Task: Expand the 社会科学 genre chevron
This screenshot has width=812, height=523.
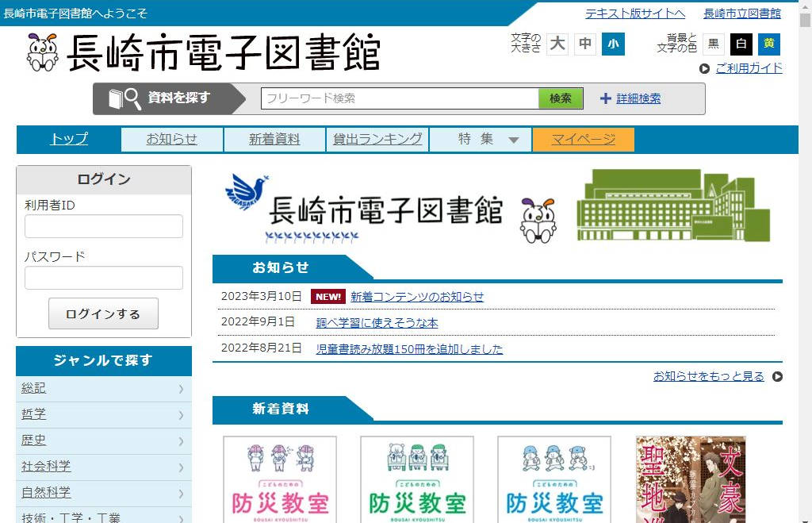Action: pyautogui.click(x=181, y=467)
